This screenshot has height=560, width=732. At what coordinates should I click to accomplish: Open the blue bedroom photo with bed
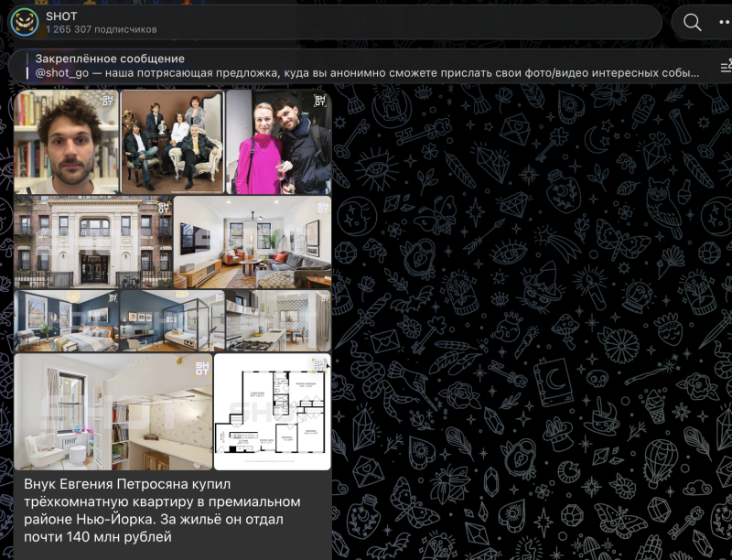(x=66, y=320)
